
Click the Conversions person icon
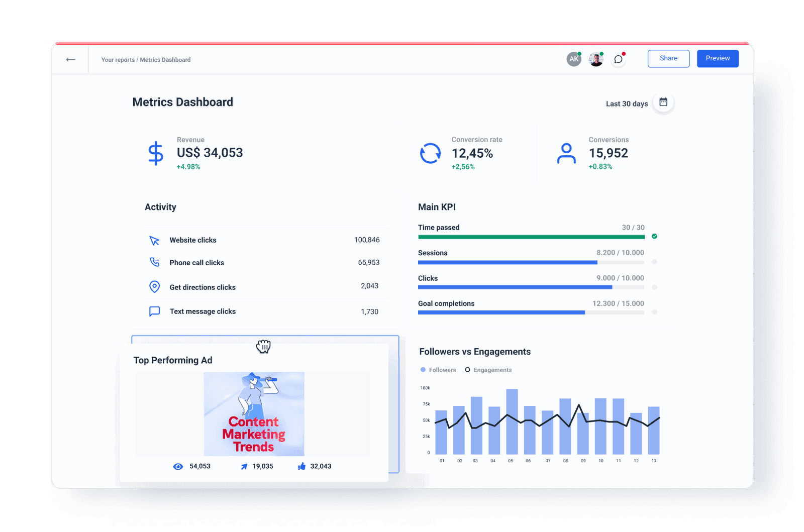click(566, 152)
